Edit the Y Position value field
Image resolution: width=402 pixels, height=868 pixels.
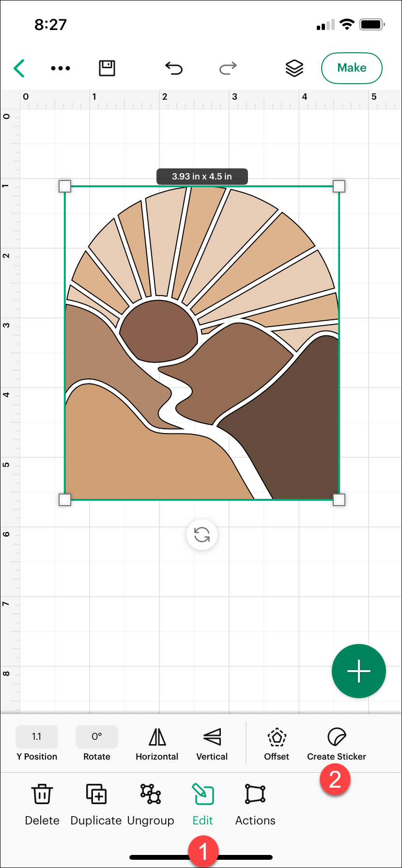(37, 736)
